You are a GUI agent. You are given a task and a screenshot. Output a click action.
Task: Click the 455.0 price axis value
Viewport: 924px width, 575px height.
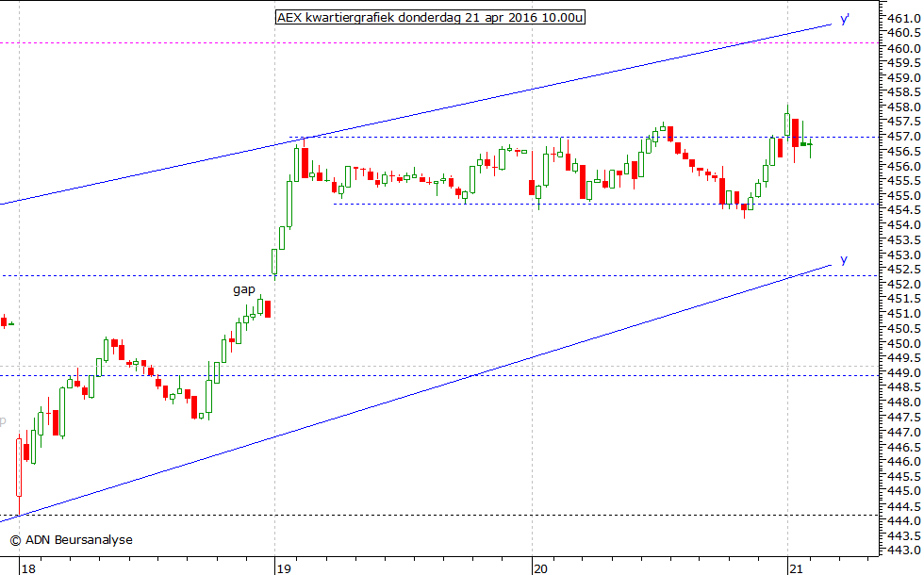click(904, 196)
